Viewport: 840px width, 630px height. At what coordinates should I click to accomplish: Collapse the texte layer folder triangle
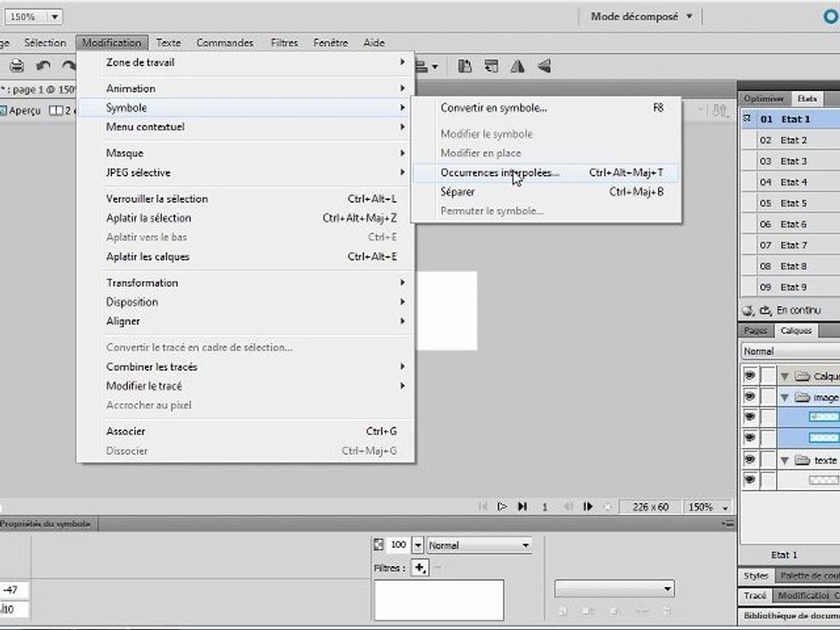pyautogui.click(x=785, y=460)
